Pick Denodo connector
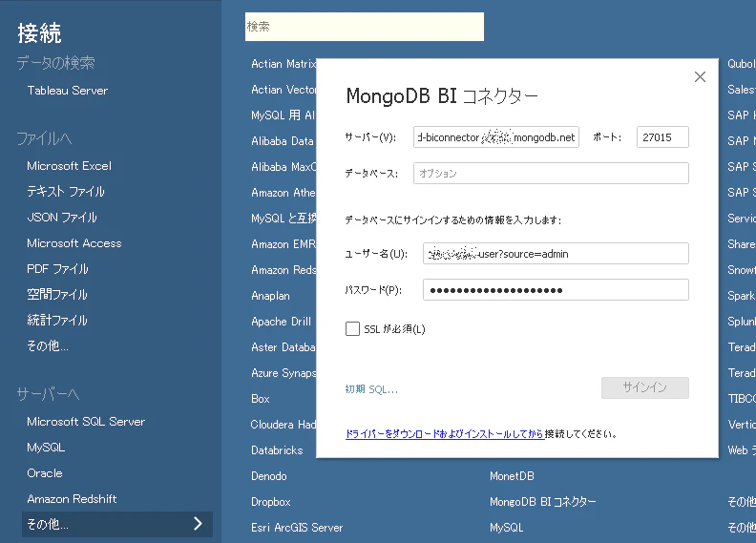The image size is (756, 543). click(269, 476)
